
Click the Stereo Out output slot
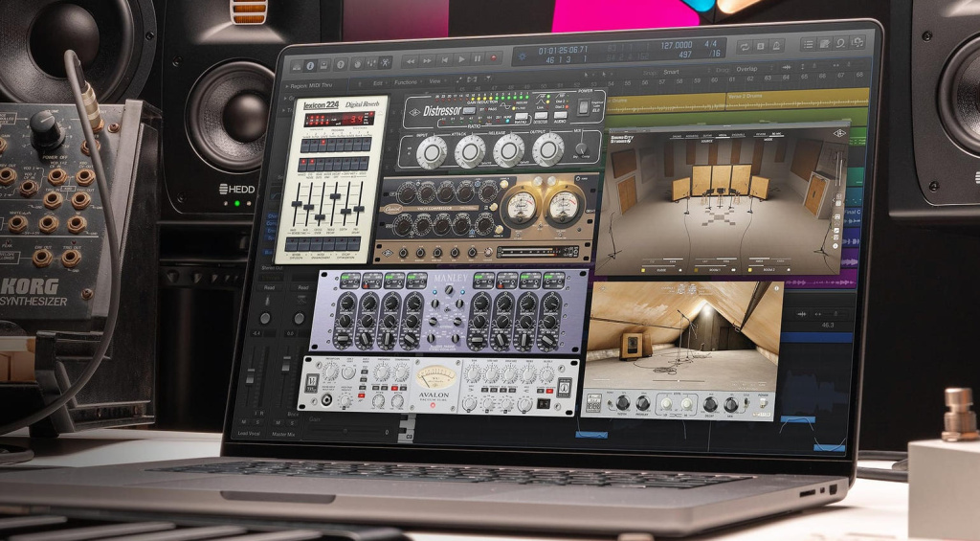273,268
